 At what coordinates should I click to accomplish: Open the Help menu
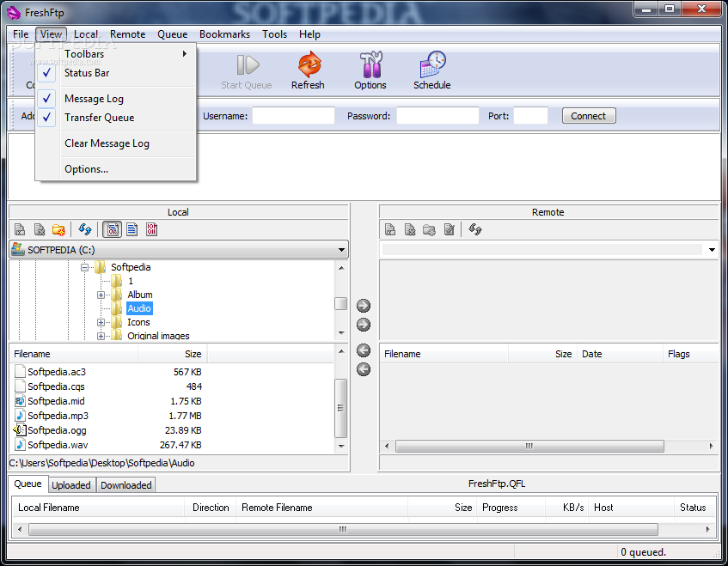coord(309,34)
